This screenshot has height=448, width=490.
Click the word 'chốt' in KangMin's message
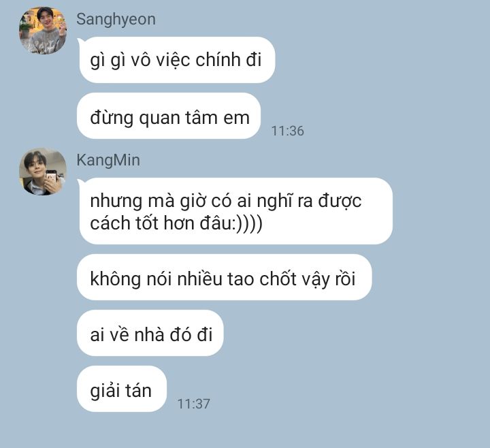pyautogui.click(x=278, y=278)
